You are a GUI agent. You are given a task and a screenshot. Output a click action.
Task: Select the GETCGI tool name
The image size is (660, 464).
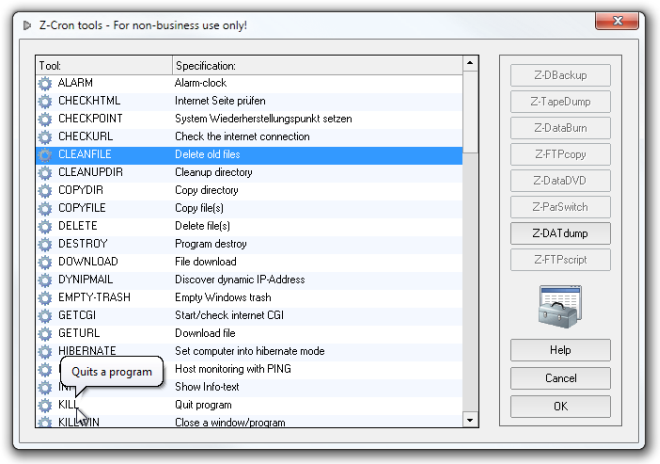click(77, 315)
